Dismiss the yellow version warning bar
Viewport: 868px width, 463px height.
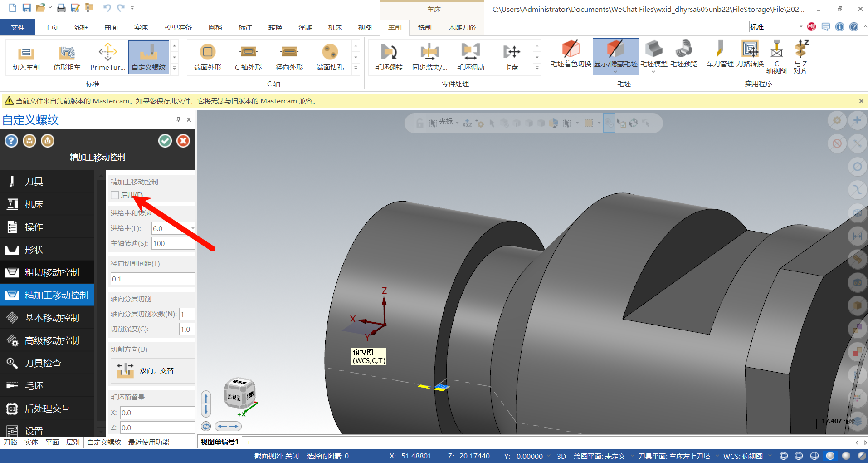coord(861,101)
